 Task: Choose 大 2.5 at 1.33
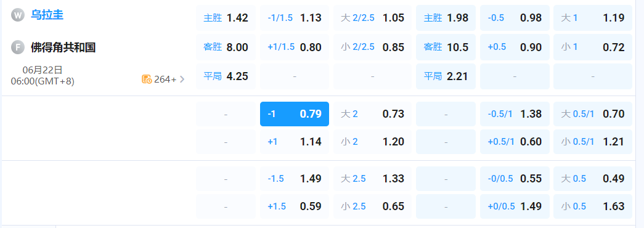372,179
